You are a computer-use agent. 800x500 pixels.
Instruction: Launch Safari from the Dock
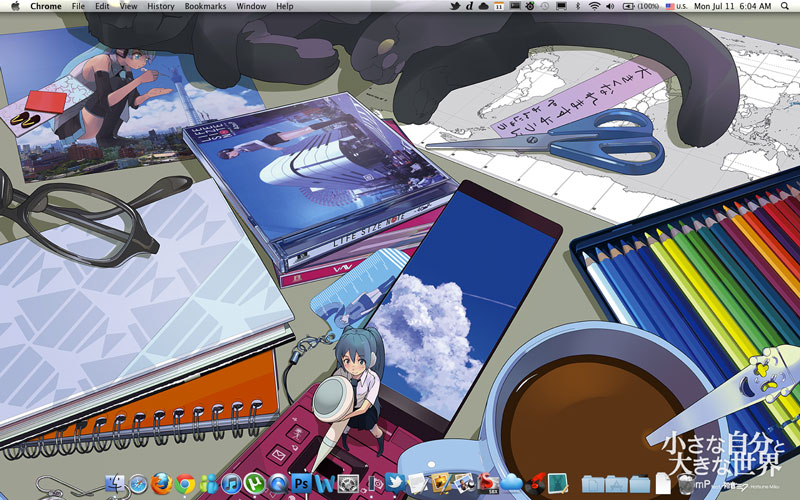138,484
